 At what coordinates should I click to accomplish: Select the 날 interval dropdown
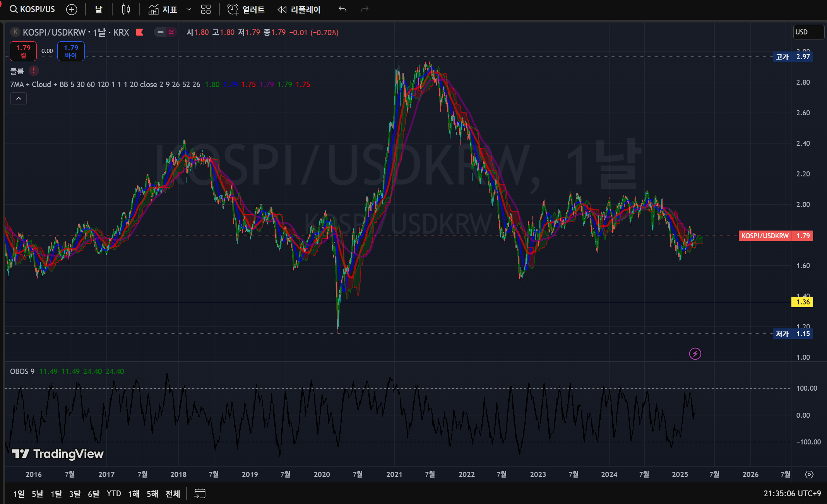(x=99, y=9)
